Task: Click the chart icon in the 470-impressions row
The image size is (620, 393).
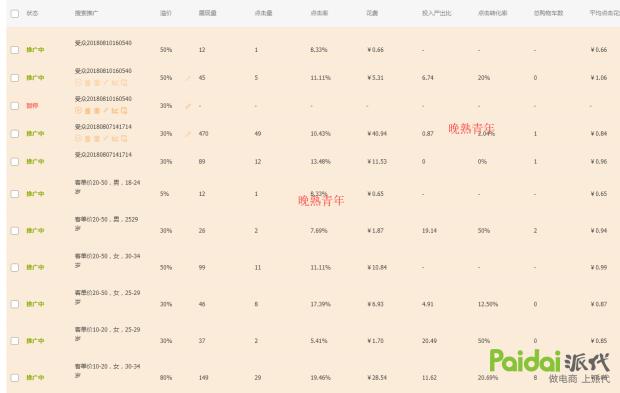Action: [115, 138]
